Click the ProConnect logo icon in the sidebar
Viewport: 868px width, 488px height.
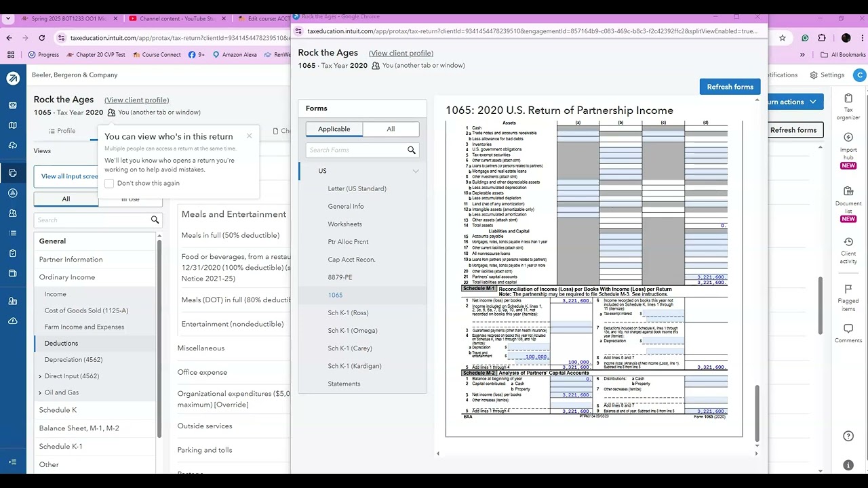pos(13,79)
